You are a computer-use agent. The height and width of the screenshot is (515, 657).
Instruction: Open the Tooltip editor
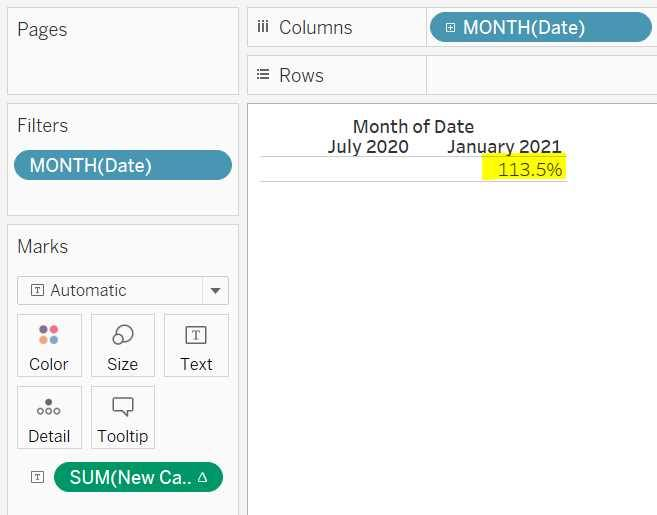click(123, 418)
